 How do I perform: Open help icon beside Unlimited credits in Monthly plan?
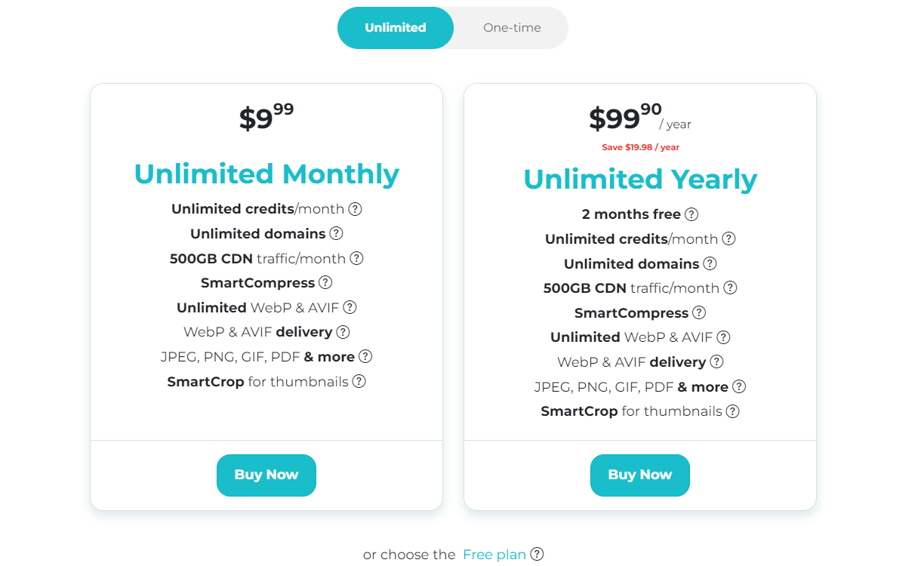[355, 209]
